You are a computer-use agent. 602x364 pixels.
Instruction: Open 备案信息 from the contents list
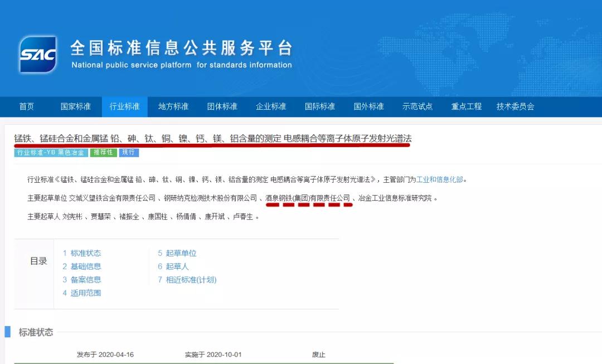pyautogui.click(x=82, y=280)
